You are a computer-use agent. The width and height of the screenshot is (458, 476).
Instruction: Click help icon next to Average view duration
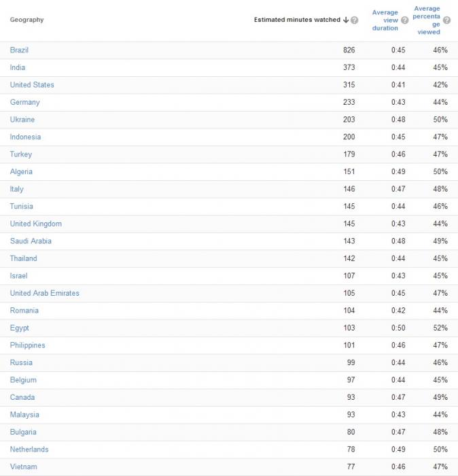[404, 20]
